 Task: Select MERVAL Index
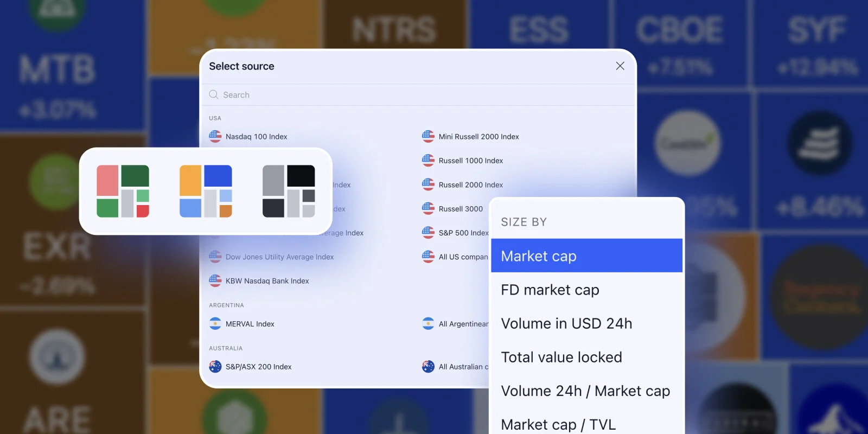click(250, 324)
